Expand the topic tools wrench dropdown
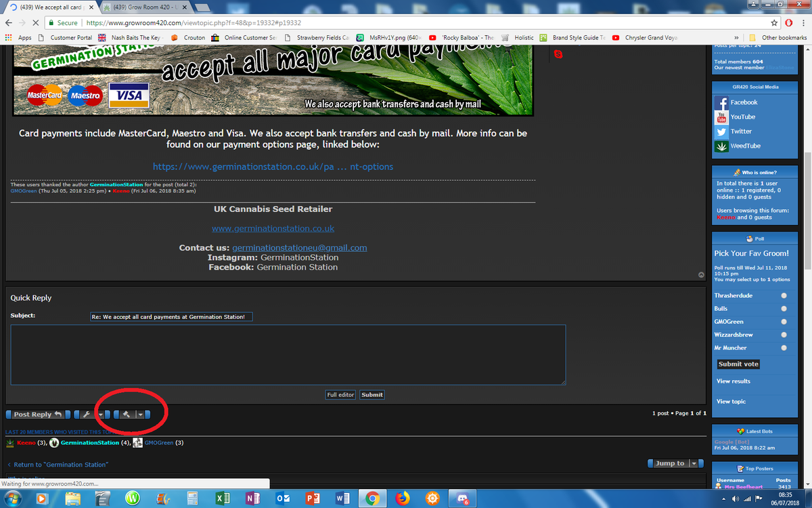This screenshot has width=812, height=508. 100,415
